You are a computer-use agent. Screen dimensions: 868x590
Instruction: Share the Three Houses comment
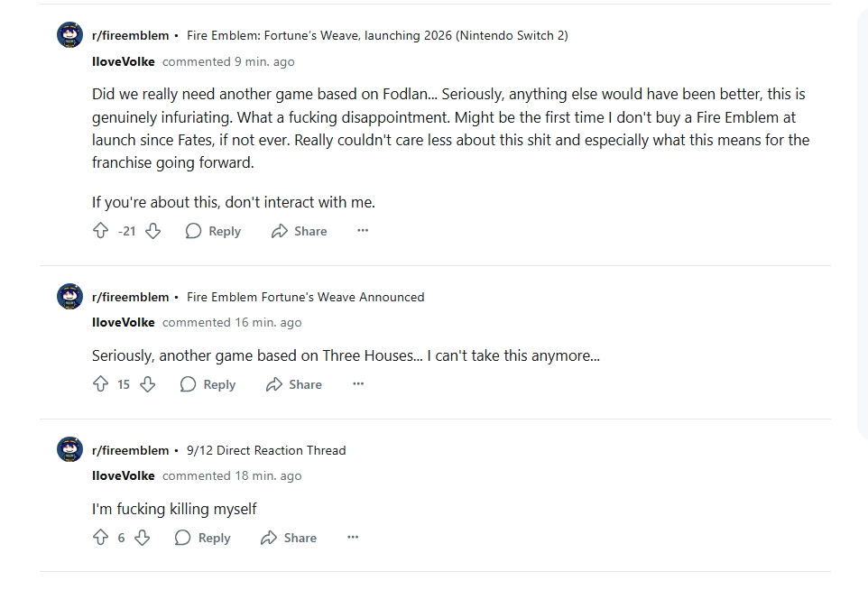[294, 384]
